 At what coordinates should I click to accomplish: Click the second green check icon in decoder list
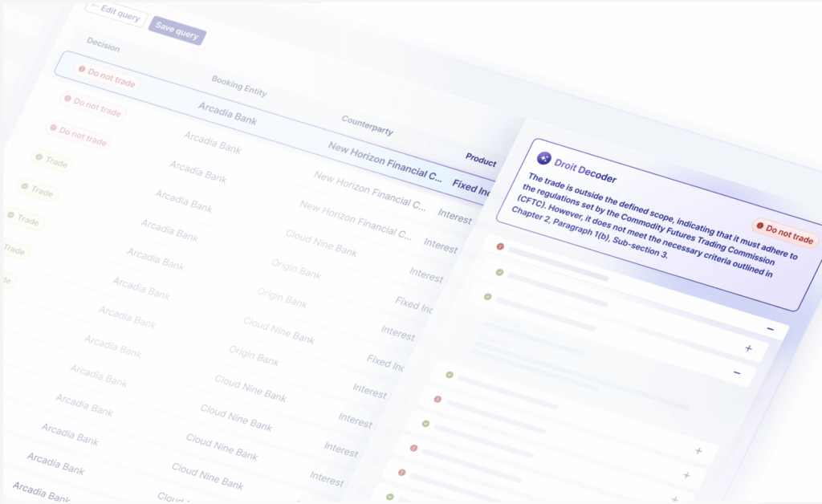point(487,296)
